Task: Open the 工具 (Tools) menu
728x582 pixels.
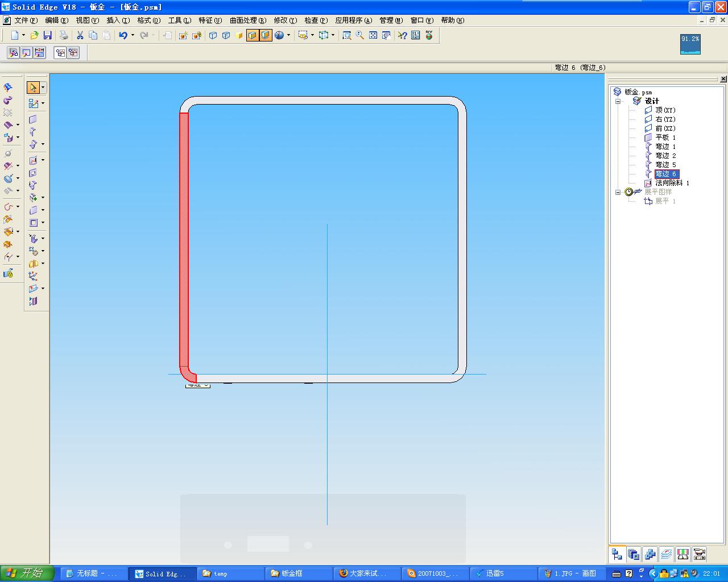Action: point(179,20)
